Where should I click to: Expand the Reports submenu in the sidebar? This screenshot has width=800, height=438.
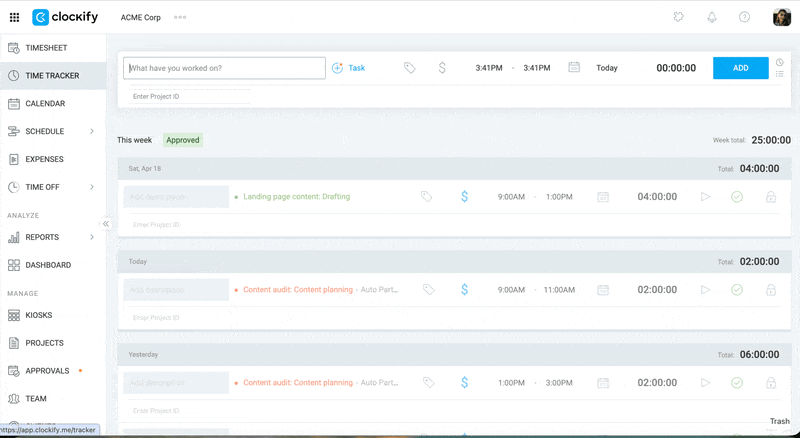click(91, 237)
